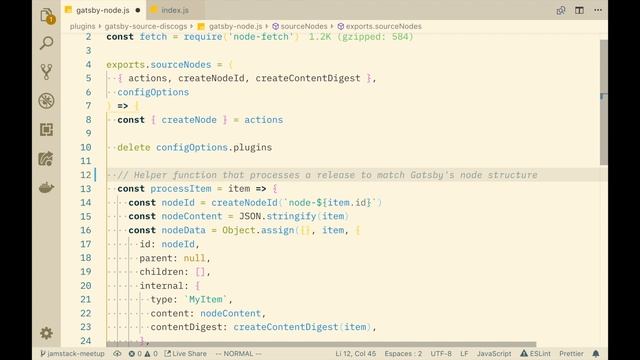
Task: Click the configOptions parameter on line 6
Action: click(153, 92)
